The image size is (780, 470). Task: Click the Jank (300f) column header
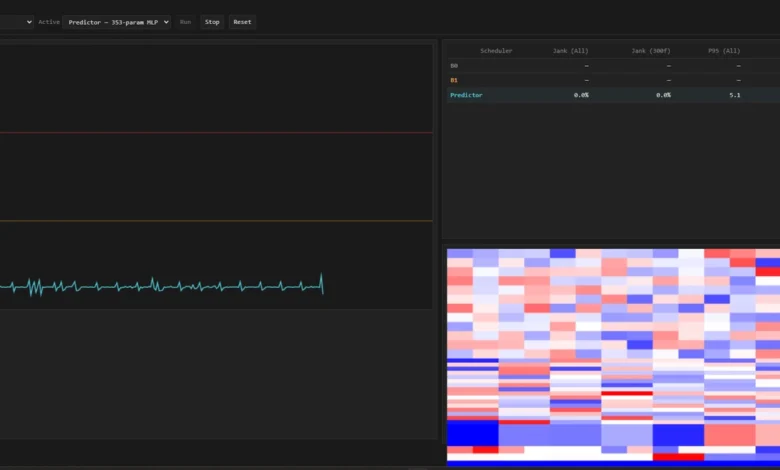point(651,50)
